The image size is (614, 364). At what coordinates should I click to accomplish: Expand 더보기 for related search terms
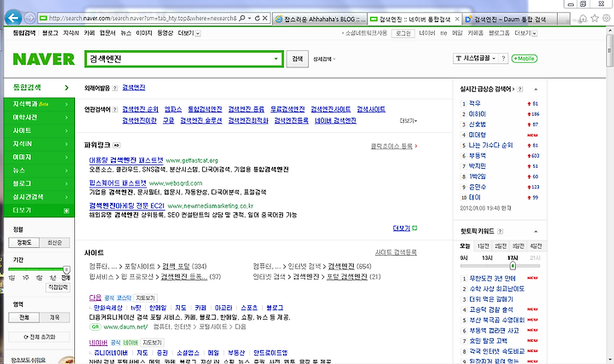[x=408, y=121]
